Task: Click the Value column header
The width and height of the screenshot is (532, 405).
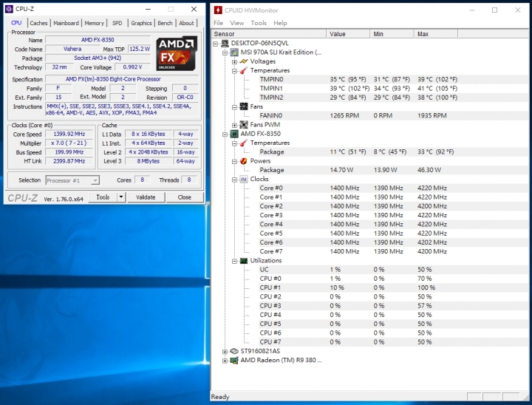Action: 348,34
